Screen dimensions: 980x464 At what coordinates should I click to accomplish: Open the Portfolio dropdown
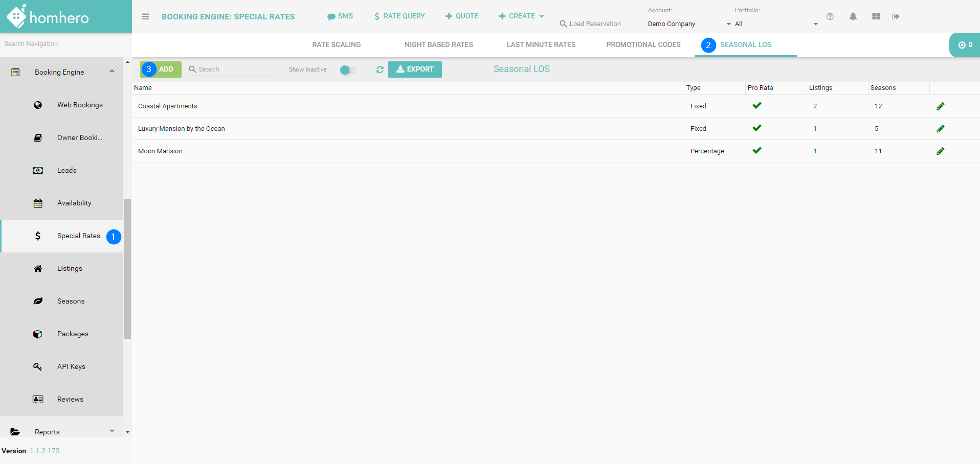[776, 24]
